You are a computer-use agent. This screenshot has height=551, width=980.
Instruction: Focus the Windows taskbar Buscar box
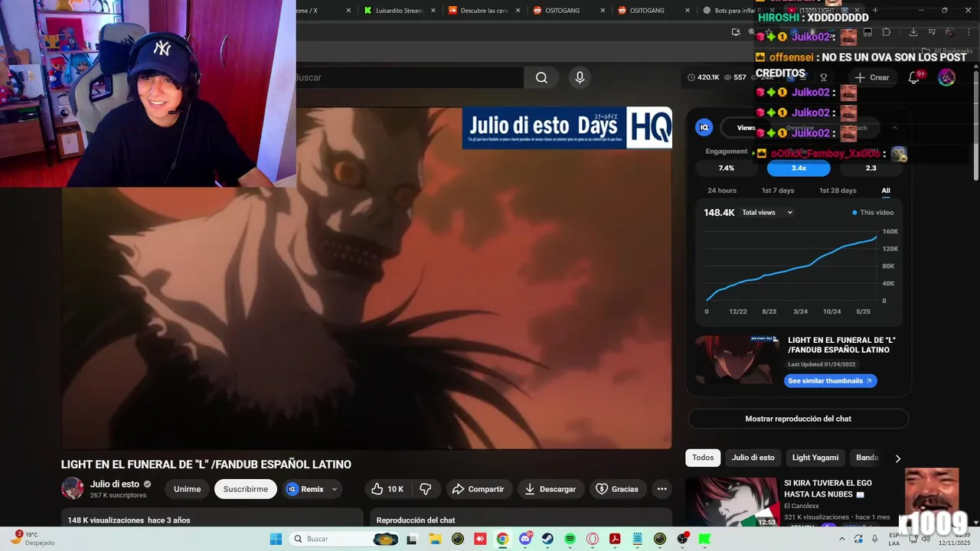pos(345,539)
